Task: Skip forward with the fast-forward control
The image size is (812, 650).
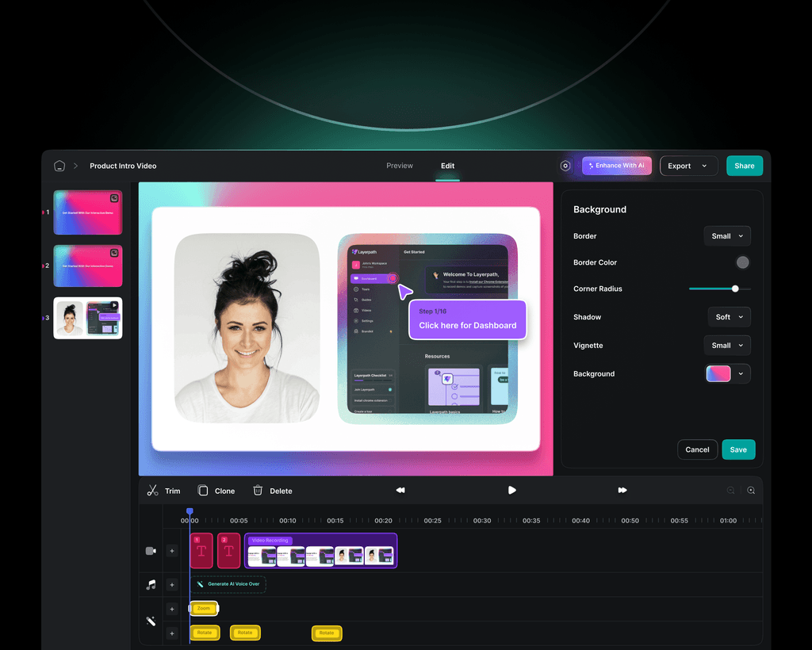Action: 623,491
